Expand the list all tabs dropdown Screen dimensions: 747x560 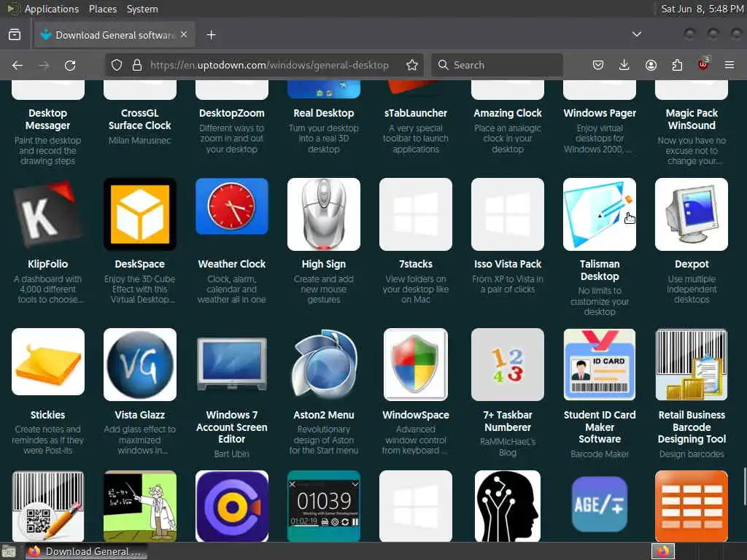coord(636,34)
